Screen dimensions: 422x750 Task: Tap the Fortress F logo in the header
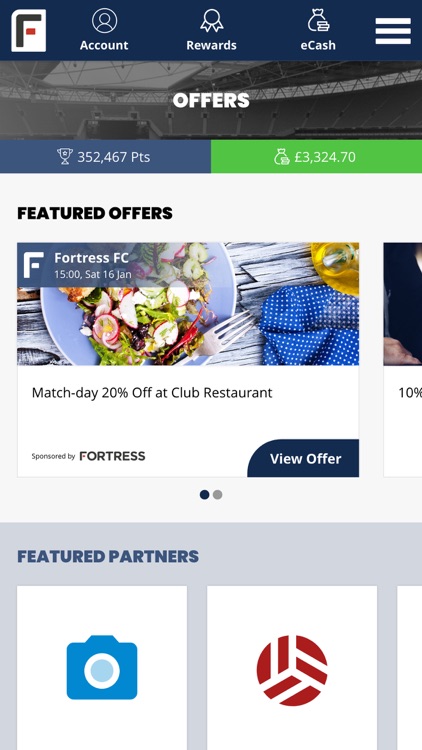pyautogui.click(x=29, y=30)
